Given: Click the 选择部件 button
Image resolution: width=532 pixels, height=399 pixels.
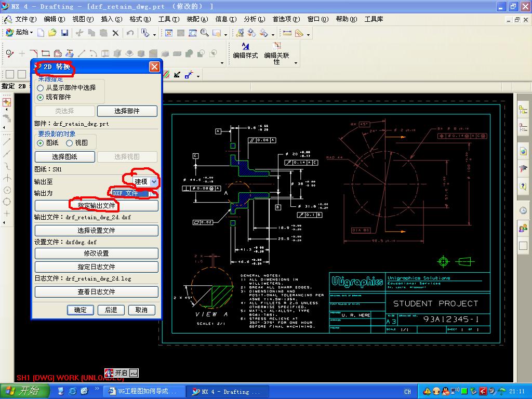Looking at the screenshot, I should tap(127, 111).
